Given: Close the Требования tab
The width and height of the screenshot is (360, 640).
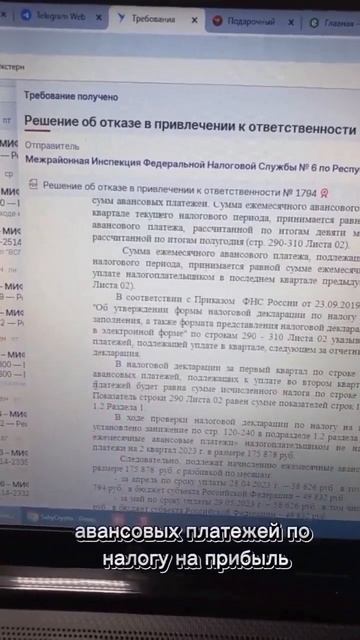Looking at the screenshot, I should coord(195,20).
